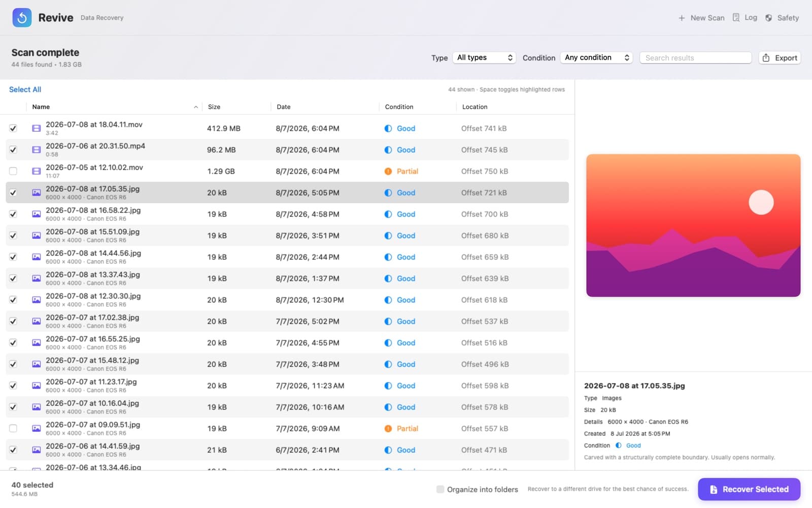Enable Organize into folders checkbox

click(x=440, y=489)
